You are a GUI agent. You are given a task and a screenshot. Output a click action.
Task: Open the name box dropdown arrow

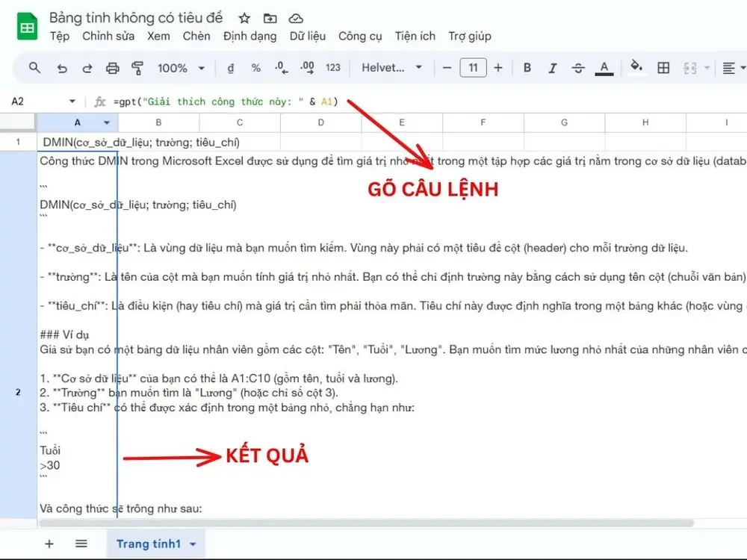click(x=72, y=102)
